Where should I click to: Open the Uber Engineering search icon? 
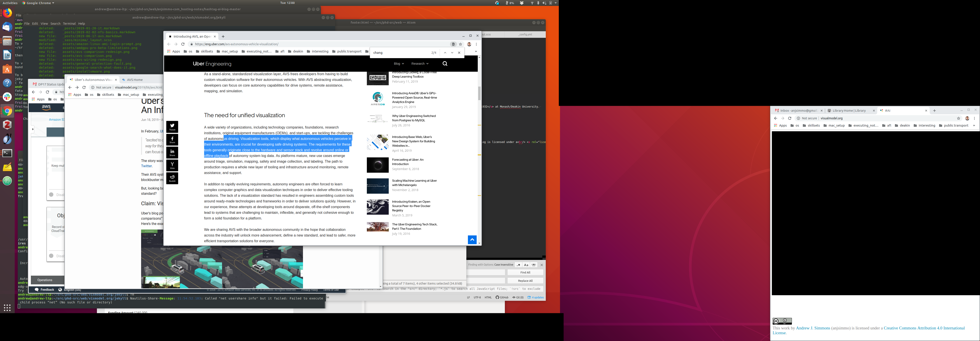click(445, 63)
